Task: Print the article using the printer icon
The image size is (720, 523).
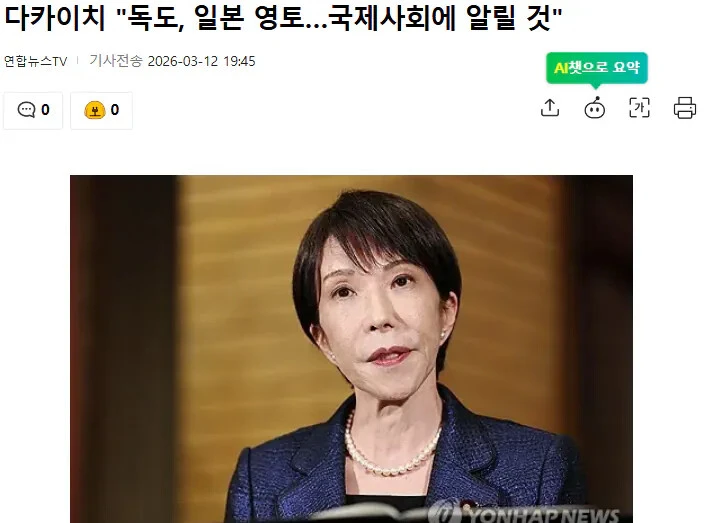Action: pyautogui.click(x=685, y=108)
